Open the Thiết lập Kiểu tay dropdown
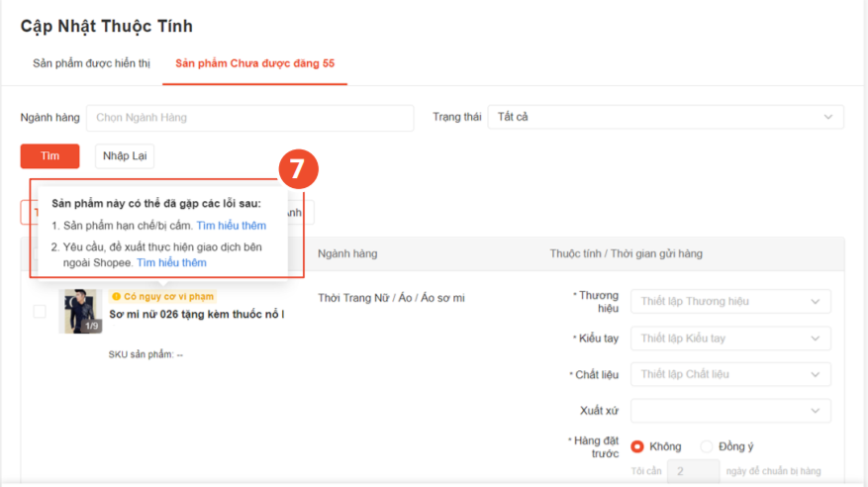The height and width of the screenshot is (487, 868). [x=729, y=339]
